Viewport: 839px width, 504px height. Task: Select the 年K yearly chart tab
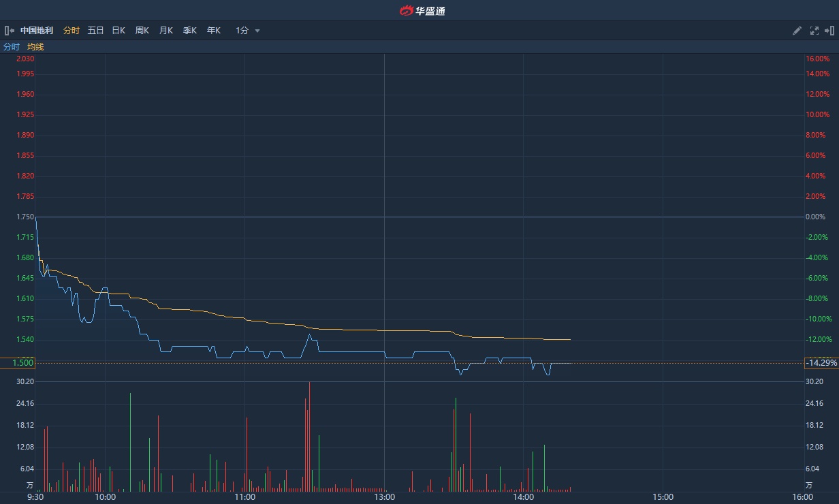(213, 31)
